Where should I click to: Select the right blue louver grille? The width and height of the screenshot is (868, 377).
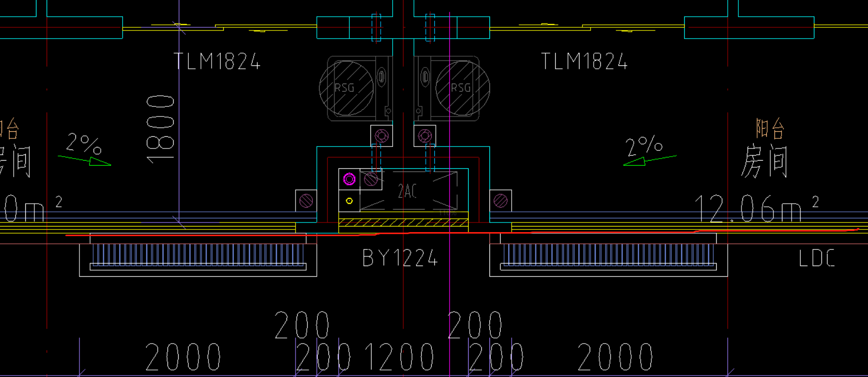tap(608, 254)
